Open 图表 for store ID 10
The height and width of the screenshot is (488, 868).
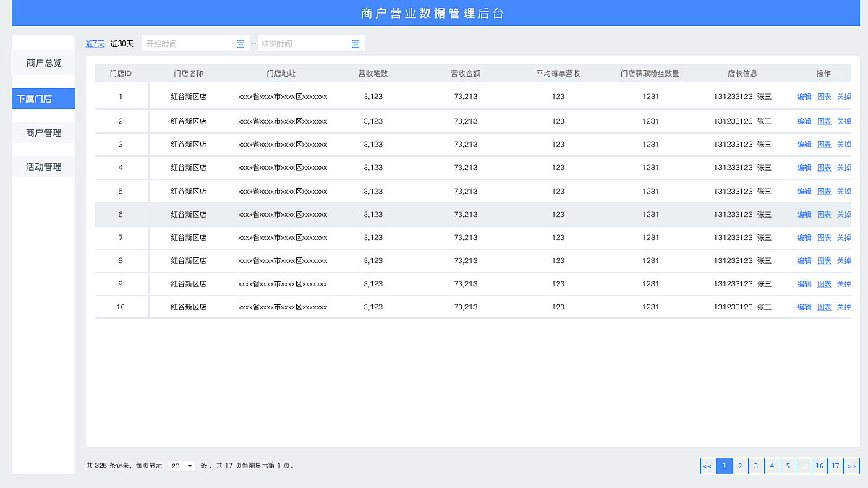pos(825,307)
